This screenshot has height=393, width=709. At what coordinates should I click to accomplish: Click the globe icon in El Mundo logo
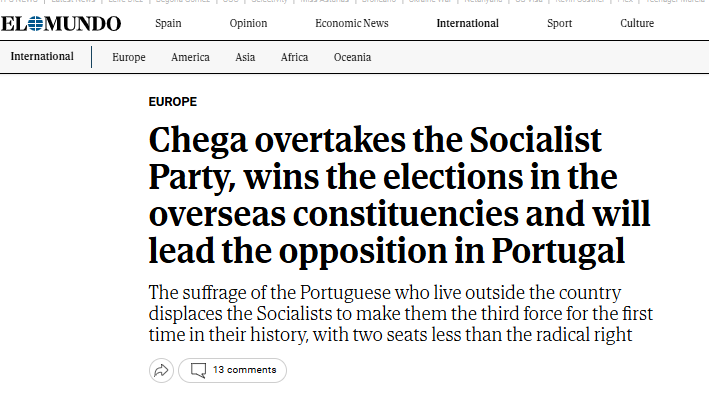tap(36, 24)
